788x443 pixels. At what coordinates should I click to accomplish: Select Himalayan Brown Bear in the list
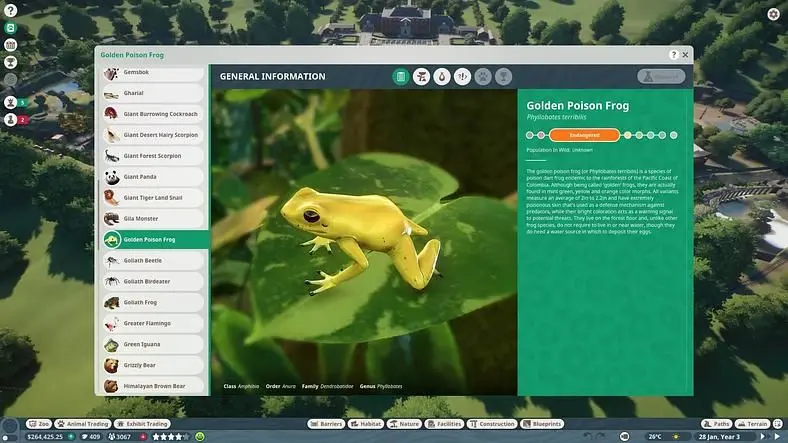click(x=153, y=386)
